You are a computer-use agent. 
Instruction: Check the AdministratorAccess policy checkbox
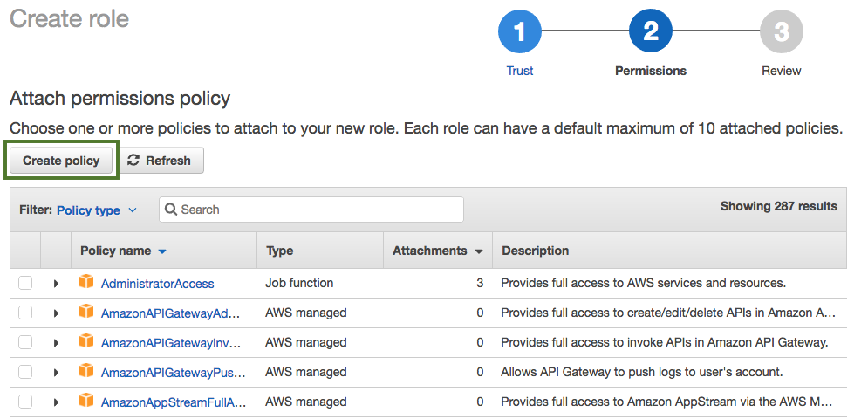coord(25,283)
